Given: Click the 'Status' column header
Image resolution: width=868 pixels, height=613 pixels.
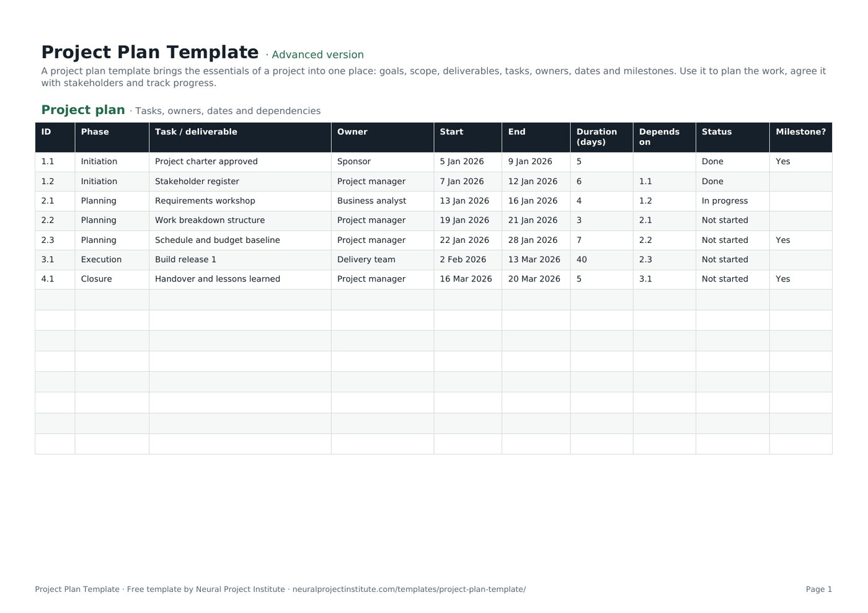Looking at the screenshot, I should click(732, 137).
